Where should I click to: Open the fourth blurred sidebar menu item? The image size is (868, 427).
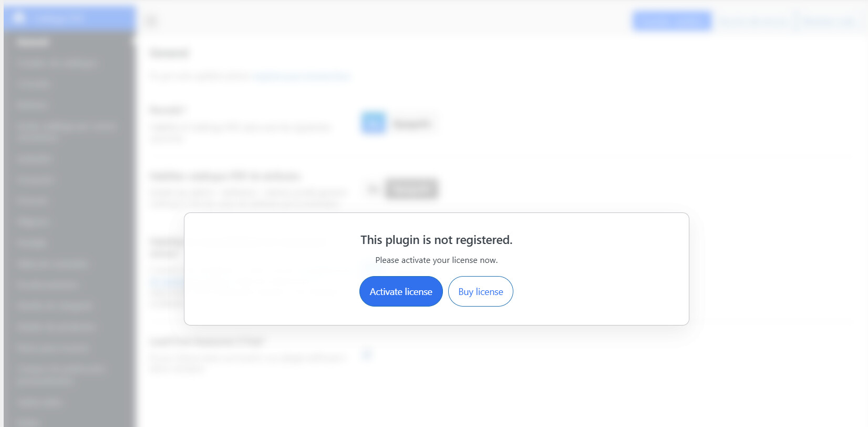tap(32, 105)
